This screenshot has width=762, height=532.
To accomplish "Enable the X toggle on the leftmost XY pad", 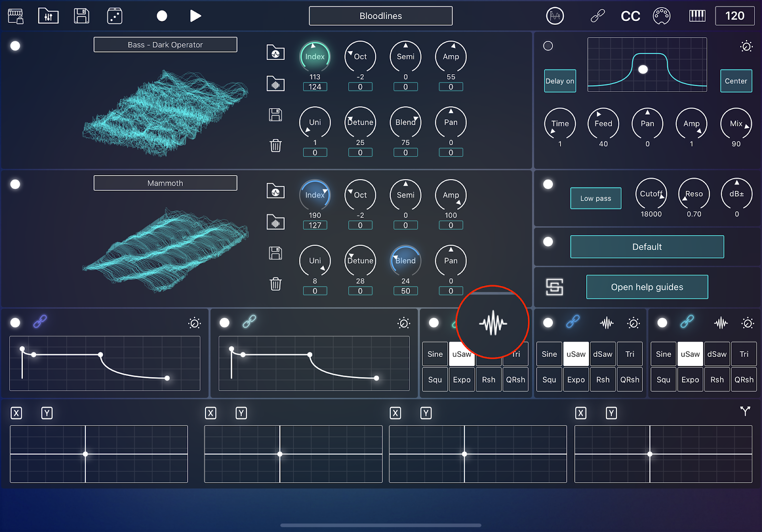I will pyautogui.click(x=16, y=413).
